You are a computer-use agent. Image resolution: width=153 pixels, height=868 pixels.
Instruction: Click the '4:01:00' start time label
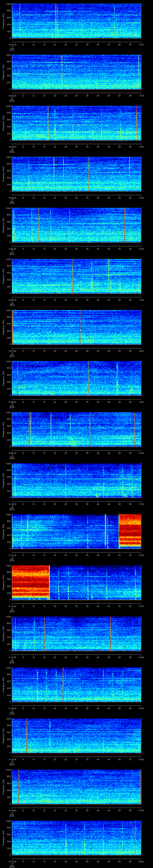click(x=12, y=44)
